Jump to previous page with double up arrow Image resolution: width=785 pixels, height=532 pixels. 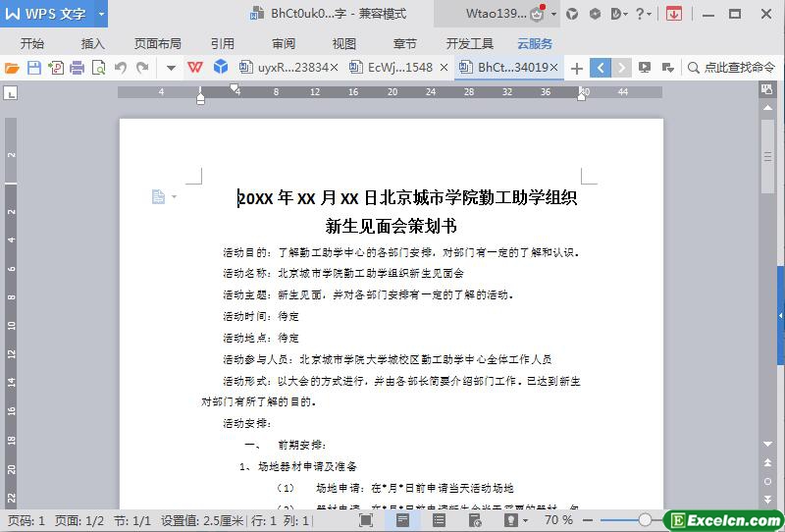[x=767, y=462]
